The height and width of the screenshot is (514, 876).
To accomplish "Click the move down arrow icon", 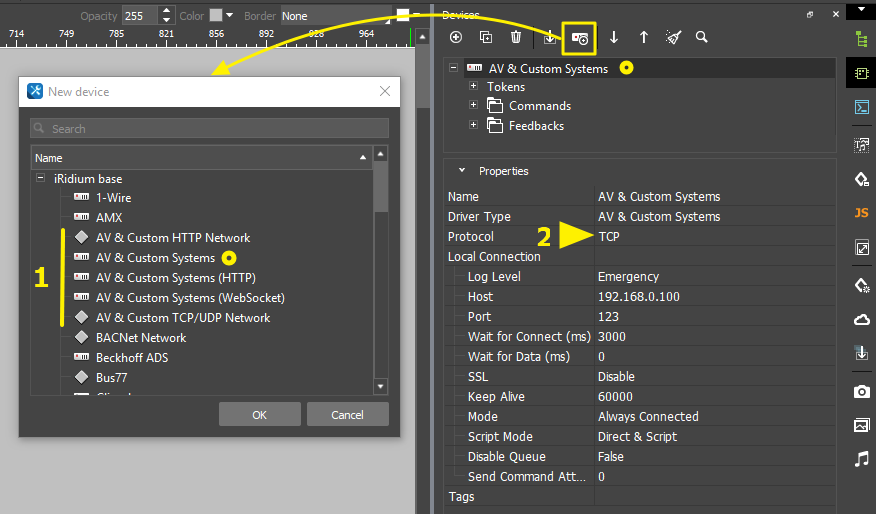I will tap(614, 37).
